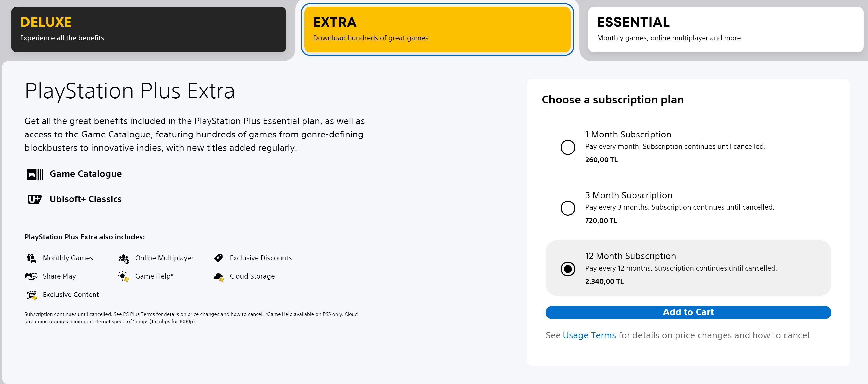This screenshot has height=384, width=868.
Task: Click the Monthly Games gift icon
Action: (x=31, y=258)
